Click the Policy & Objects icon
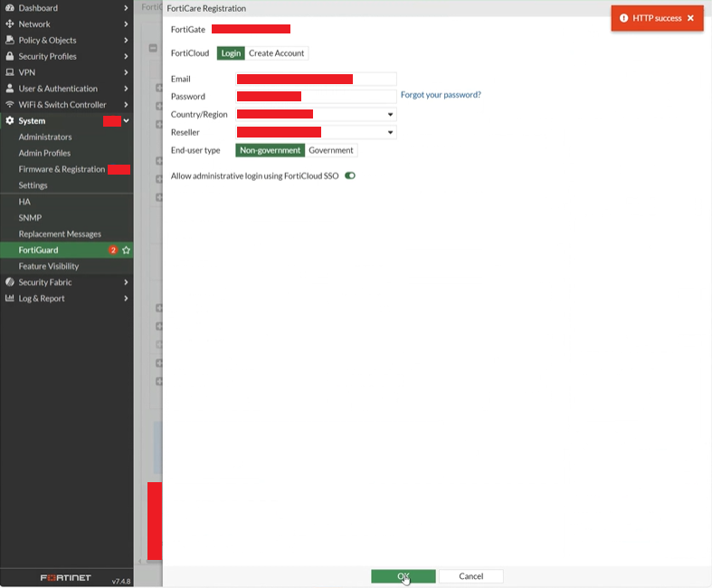 [10, 40]
